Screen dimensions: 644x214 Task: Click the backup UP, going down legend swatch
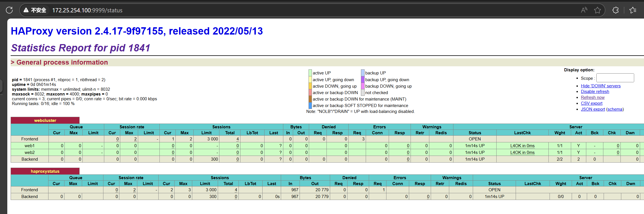point(363,79)
